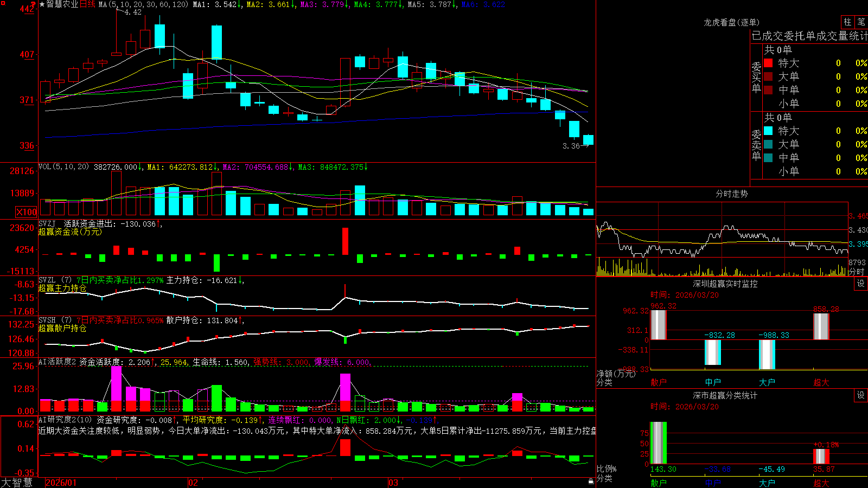Click the 净额(万元) axis label

616,374
